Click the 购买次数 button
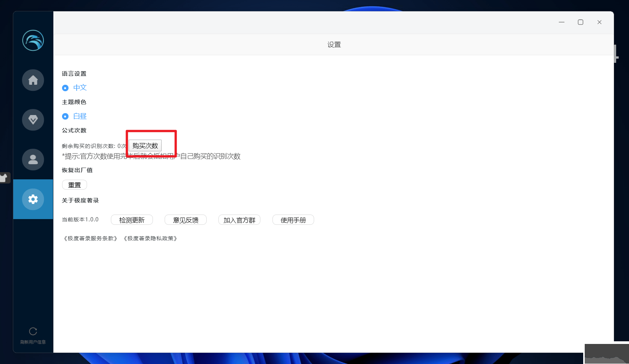The width and height of the screenshot is (629, 364). [145, 146]
